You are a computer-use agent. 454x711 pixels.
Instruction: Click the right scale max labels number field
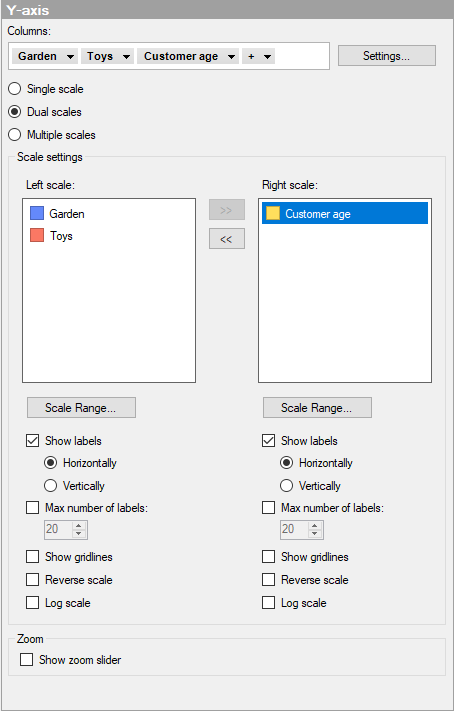tap(294, 529)
